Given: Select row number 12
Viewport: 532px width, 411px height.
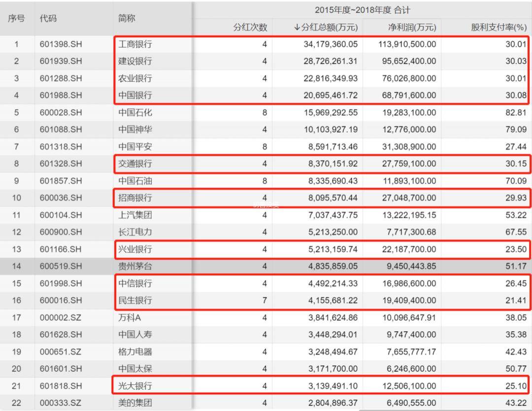Looking at the screenshot, I should tap(16, 232).
